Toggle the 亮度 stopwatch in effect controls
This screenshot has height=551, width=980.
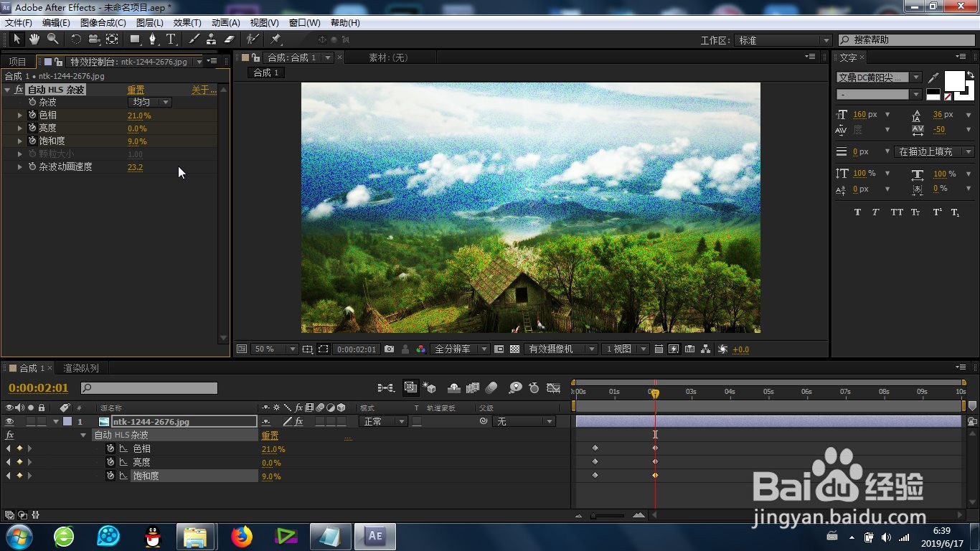tap(32, 128)
